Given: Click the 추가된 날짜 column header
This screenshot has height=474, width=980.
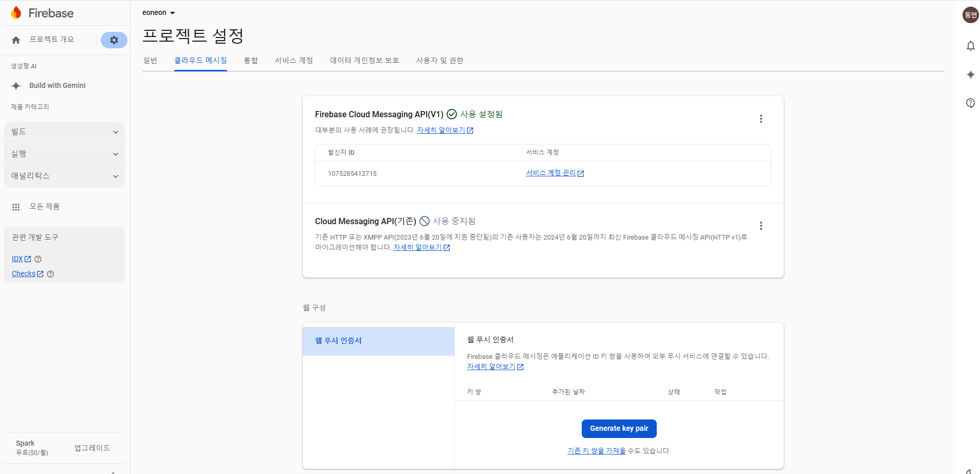Looking at the screenshot, I should pos(568,392).
